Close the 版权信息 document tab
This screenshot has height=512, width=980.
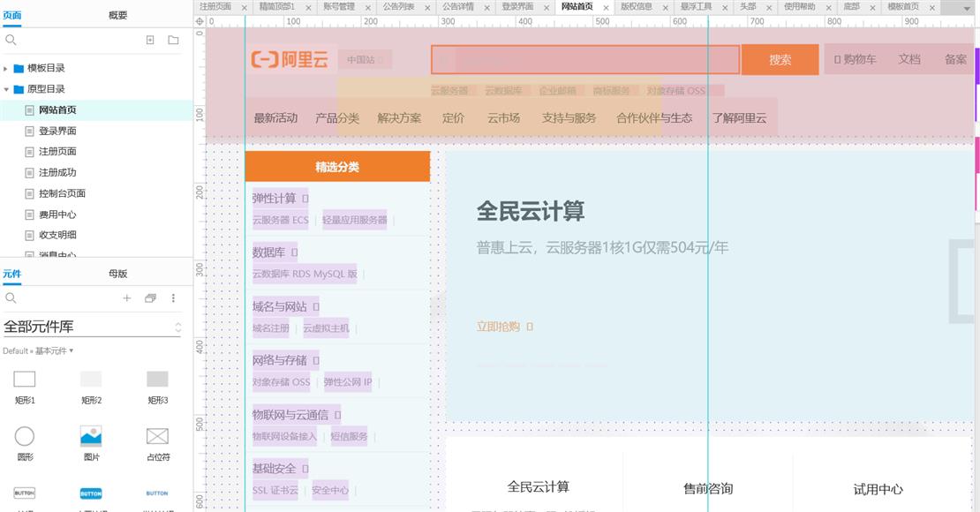click(x=666, y=7)
